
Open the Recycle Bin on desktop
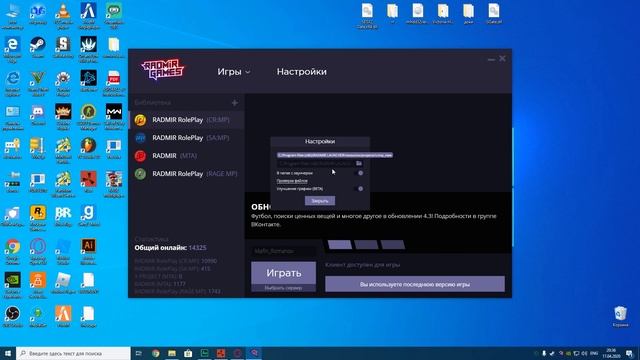pos(620,316)
